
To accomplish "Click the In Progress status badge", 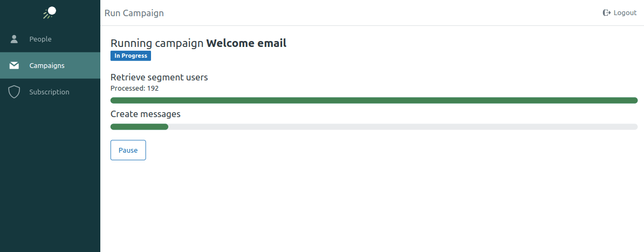I will click(x=131, y=56).
